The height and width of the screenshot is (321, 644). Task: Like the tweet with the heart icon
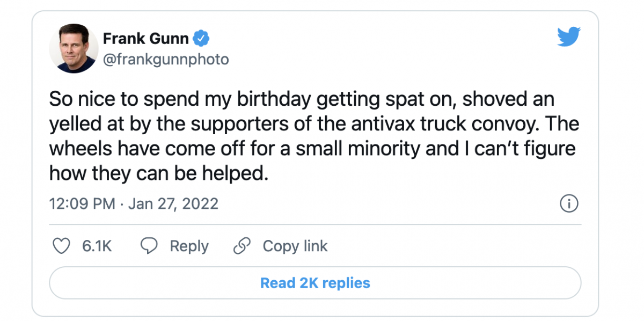pos(62,246)
